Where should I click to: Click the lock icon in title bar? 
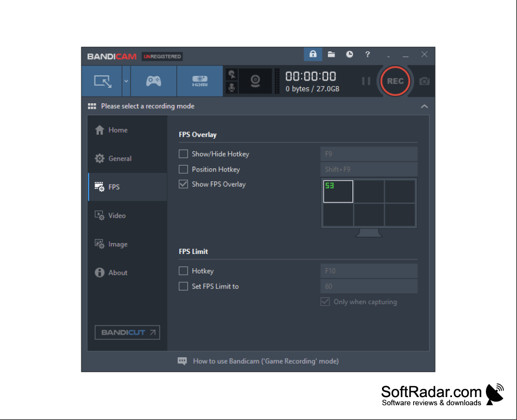[313, 55]
